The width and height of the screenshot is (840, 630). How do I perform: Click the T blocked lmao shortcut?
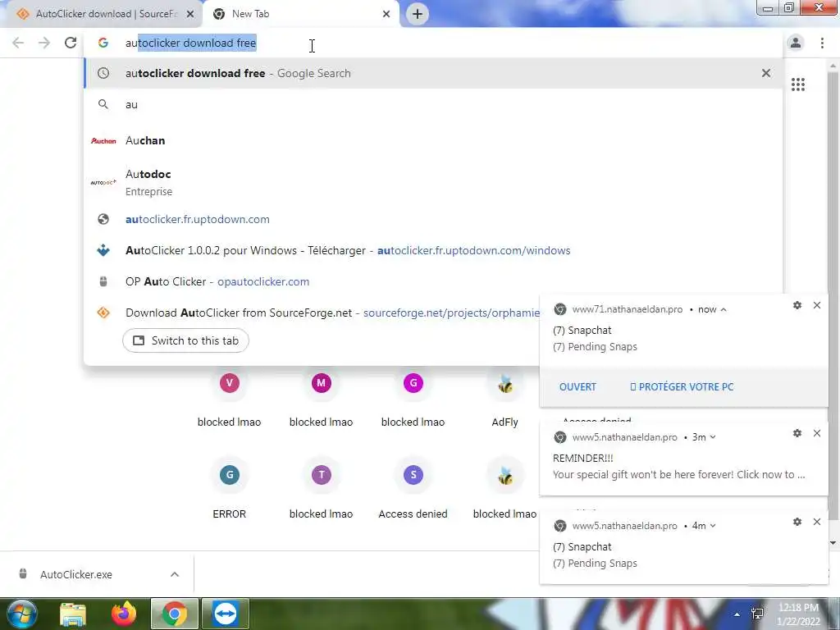[321, 487]
